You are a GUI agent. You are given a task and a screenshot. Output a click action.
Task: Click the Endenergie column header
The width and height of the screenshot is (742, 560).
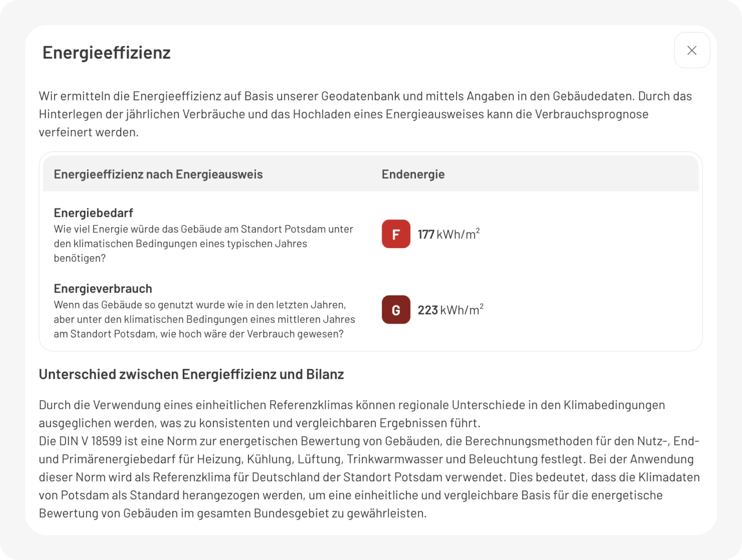[413, 174]
